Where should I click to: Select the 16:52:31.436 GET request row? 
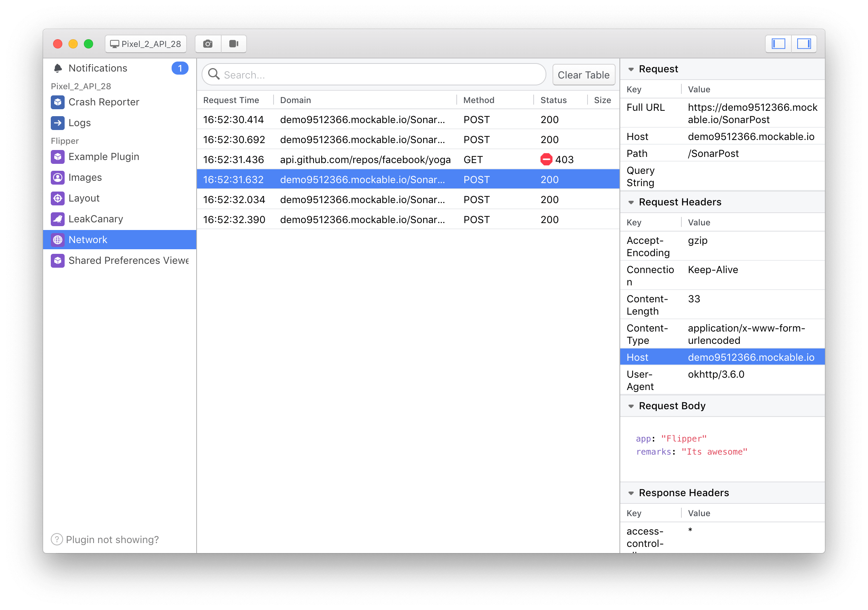407,158
